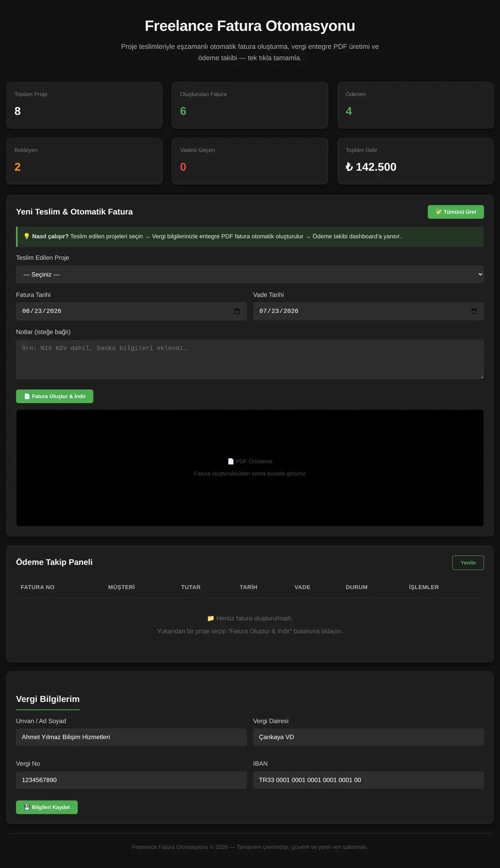
Task: Focus the Notlar textarea
Action: click(250, 359)
